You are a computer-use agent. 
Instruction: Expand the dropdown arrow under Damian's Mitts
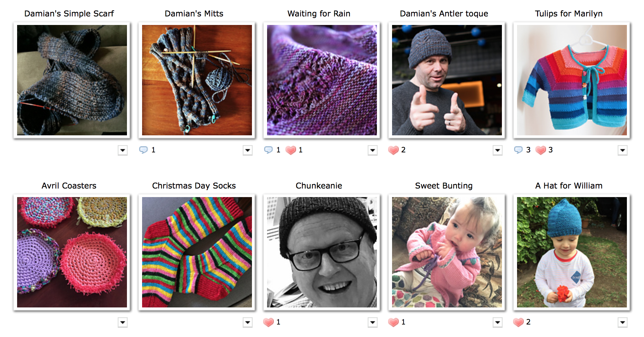[x=248, y=150]
